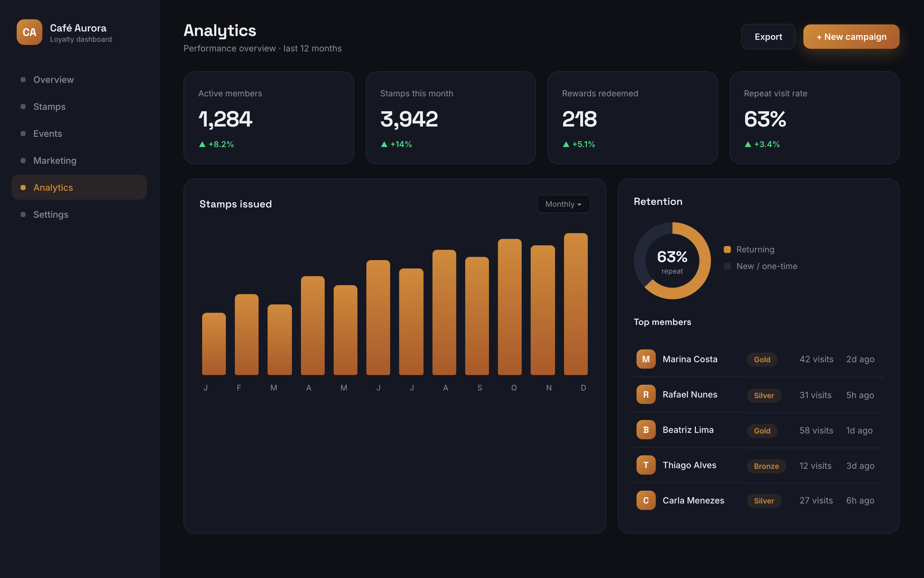The height and width of the screenshot is (578, 924).
Task: Click the Stamps this month 3,942 card
Action: (450, 118)
